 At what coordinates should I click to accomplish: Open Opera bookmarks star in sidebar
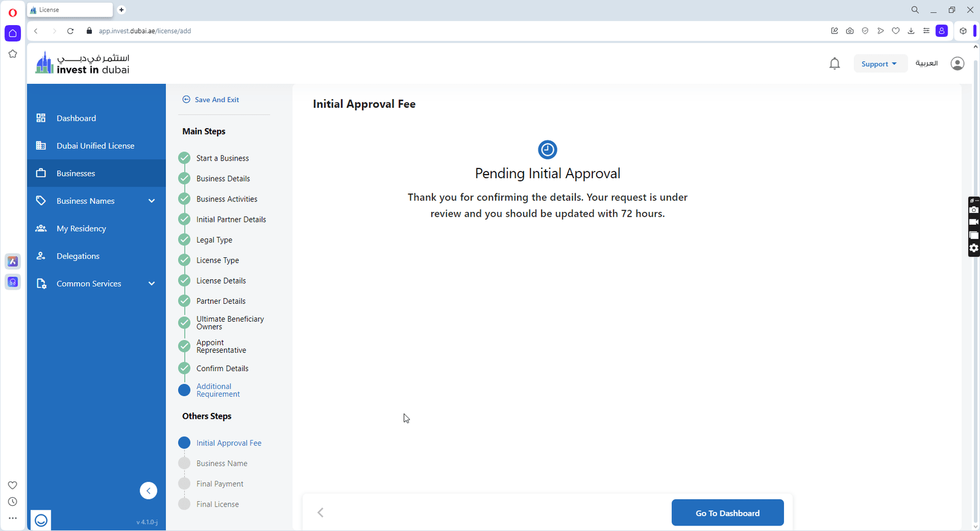click(x=13, y=54)
